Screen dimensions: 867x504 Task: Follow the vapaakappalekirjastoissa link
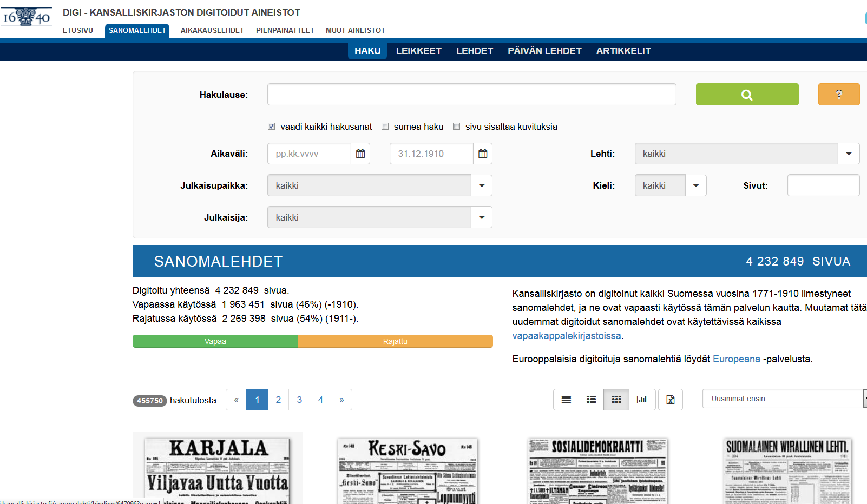567,336
